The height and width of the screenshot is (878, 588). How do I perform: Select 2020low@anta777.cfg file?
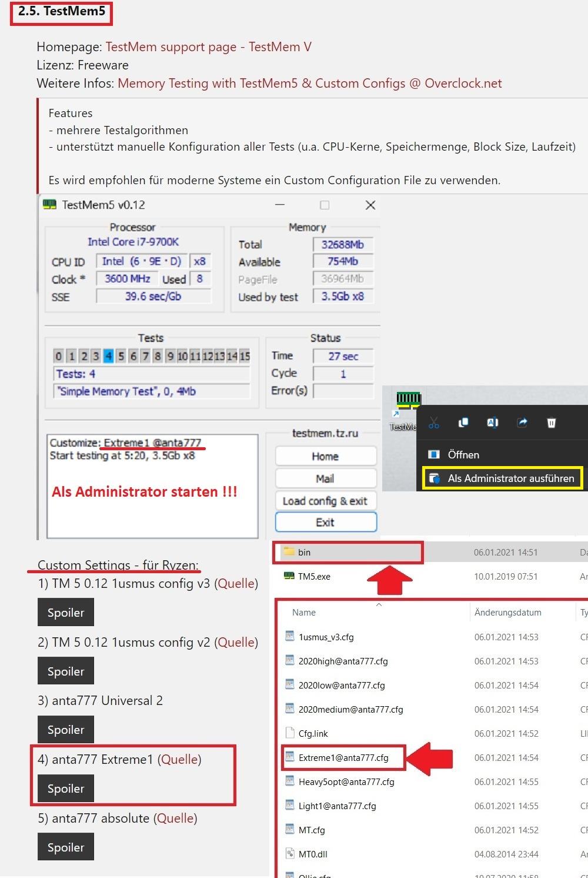click(342, 685)
